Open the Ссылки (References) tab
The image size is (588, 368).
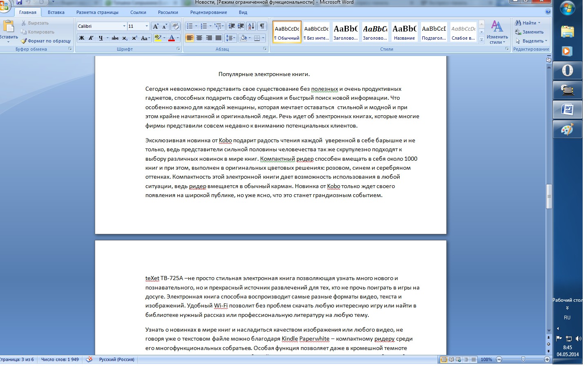pos(138,12)
